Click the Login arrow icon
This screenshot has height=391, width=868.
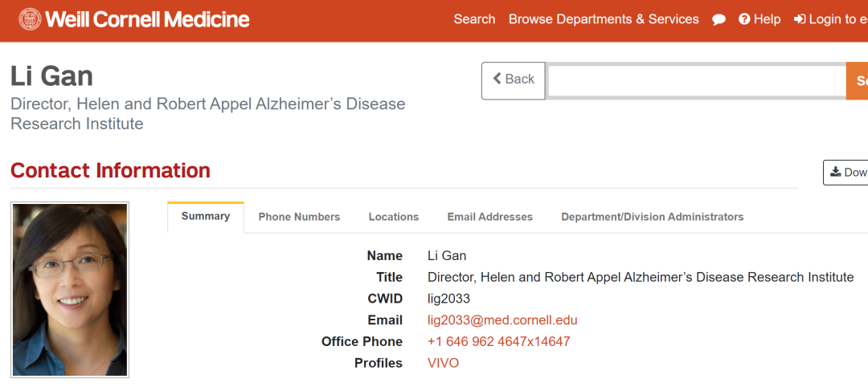click(x=800, y=19)
